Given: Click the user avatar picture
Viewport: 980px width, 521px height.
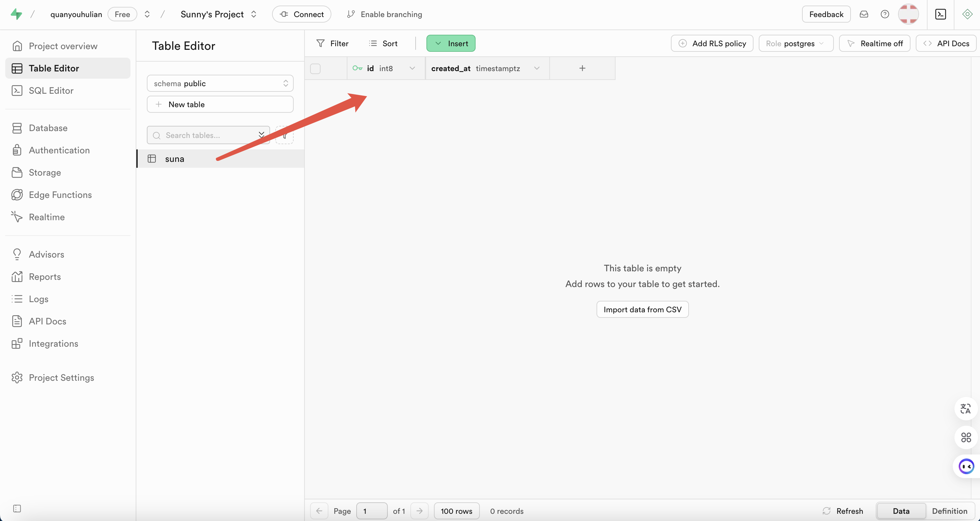Looking at the screenshot, I should click(908, 14).
